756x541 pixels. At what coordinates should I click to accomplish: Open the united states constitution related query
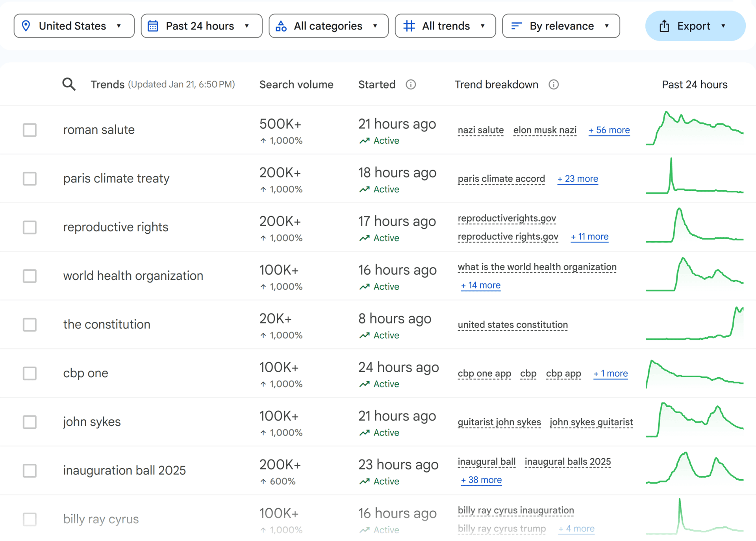point(513,325)
